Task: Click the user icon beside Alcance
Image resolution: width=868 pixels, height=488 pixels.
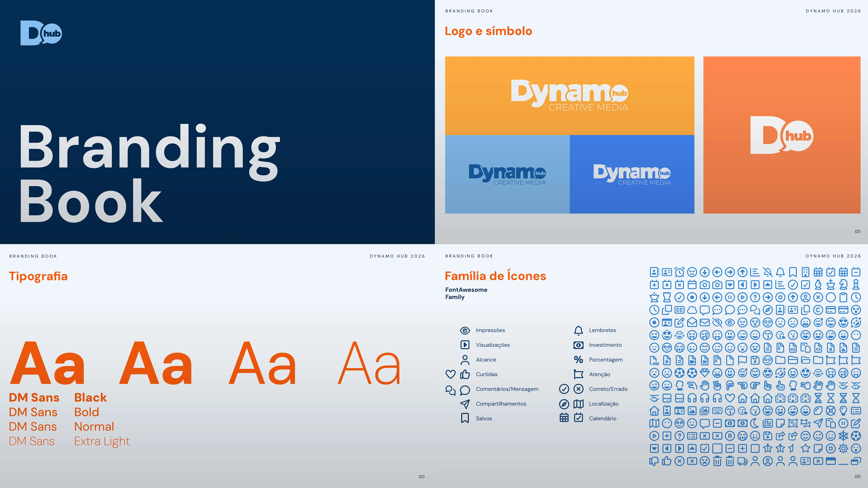Action: 465,360
